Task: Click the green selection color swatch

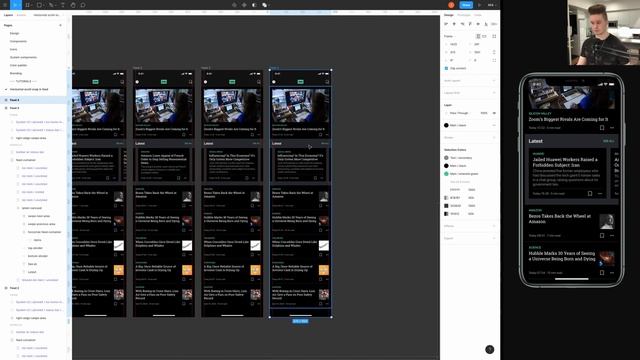Action: point(446,174)
